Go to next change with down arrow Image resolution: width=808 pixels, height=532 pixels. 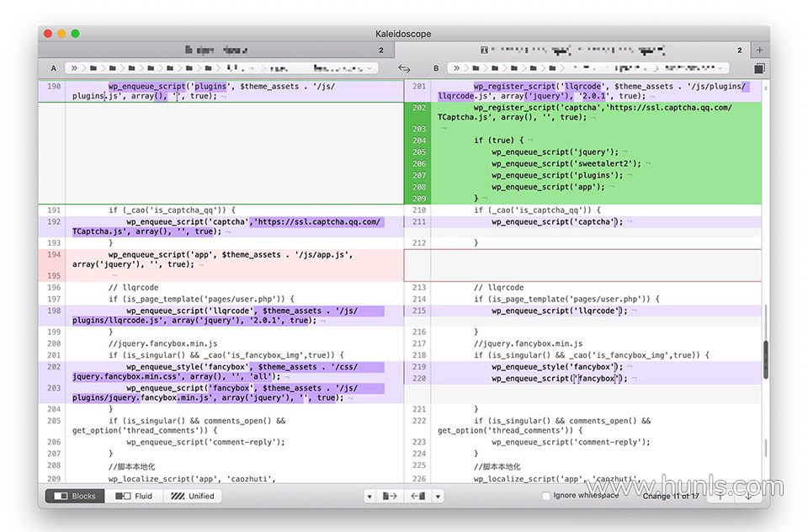747,496
